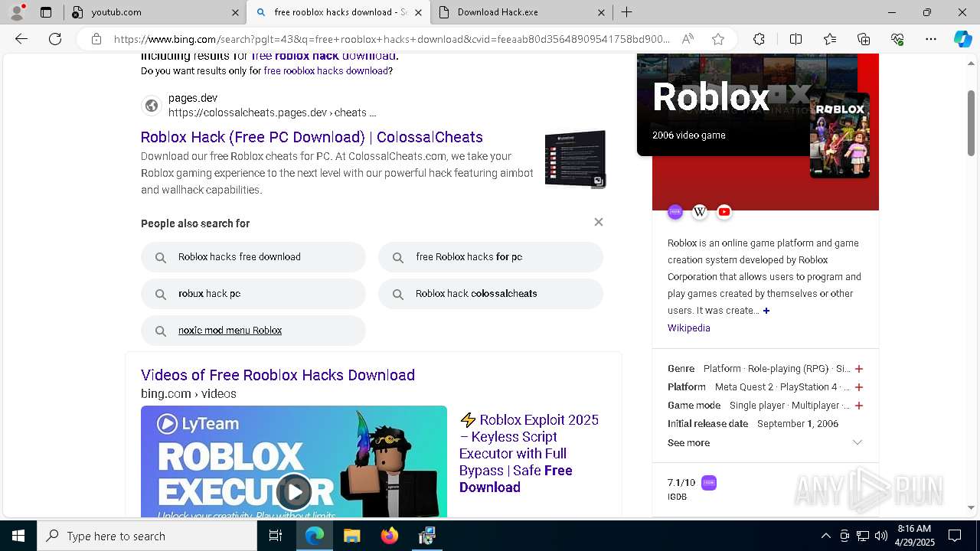
Task: Expand the Roblox description text
Action: 766,311
